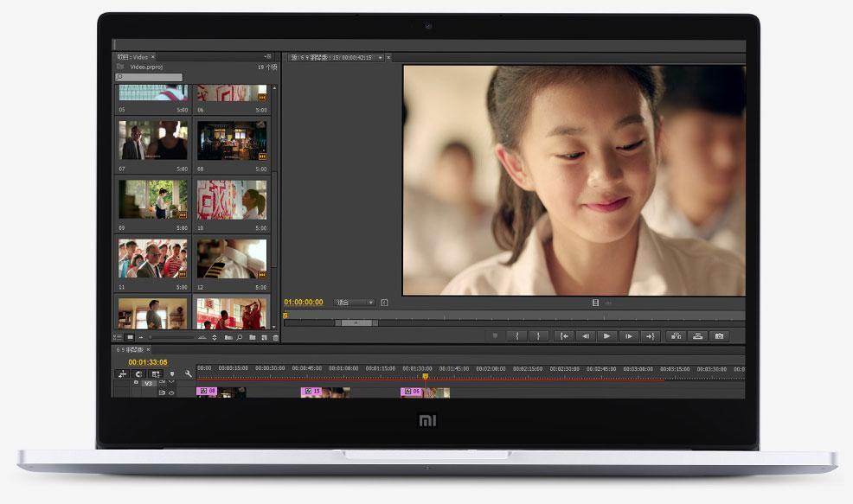
Task: Click the Program monitor zoom scroll bar
Action: [x=356, y=323]
